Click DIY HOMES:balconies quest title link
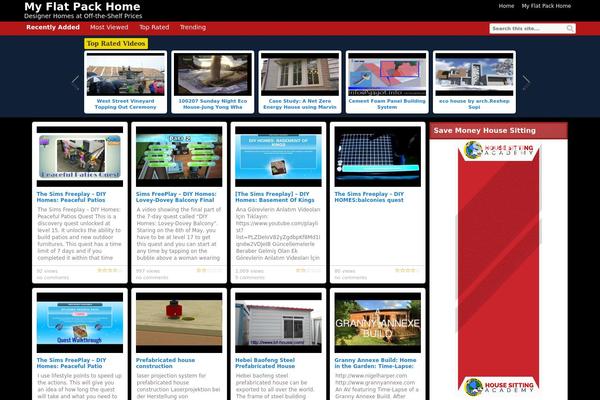This screenshot has width=600, height=400. (369, 197)
